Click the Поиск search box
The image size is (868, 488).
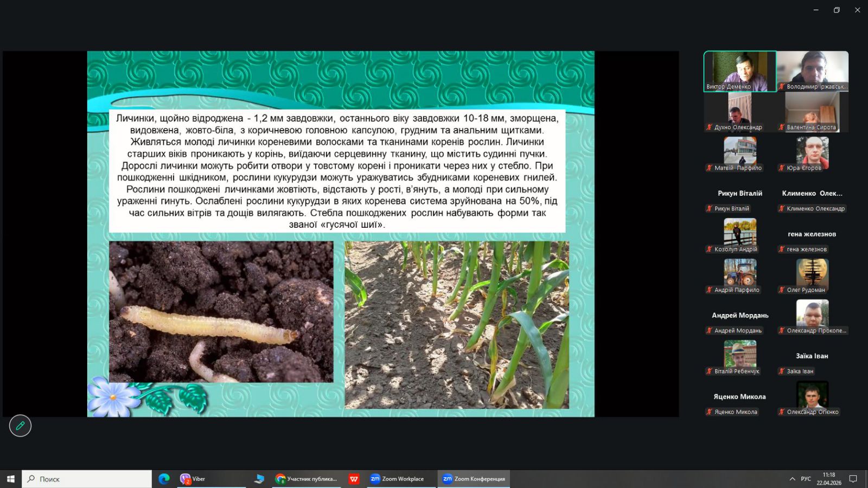[x=87, y=479]
